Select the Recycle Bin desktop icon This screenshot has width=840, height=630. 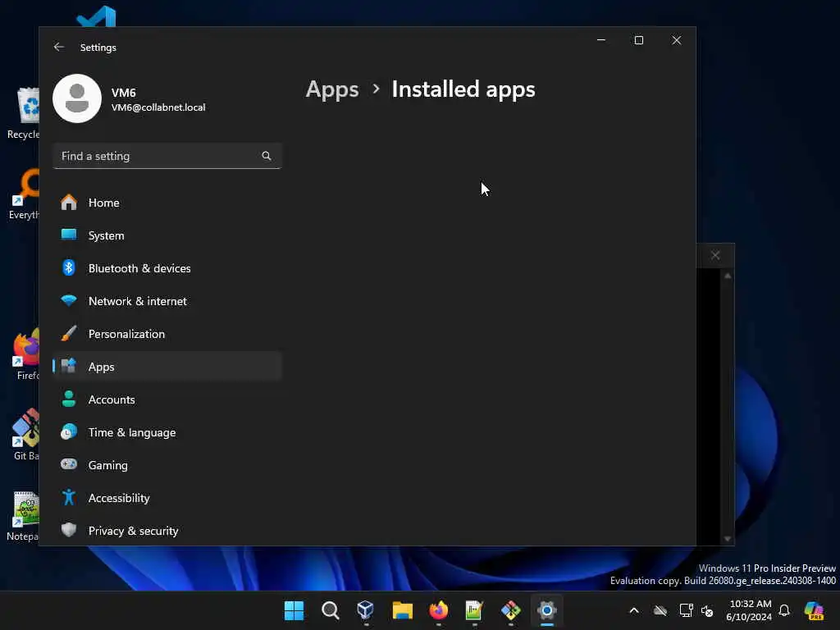(x=24, y=113)
